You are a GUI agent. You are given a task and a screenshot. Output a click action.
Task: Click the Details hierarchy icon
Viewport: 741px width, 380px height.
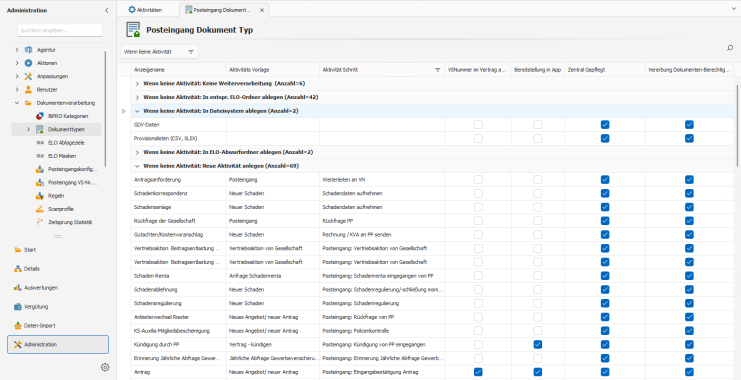(18, 268)
